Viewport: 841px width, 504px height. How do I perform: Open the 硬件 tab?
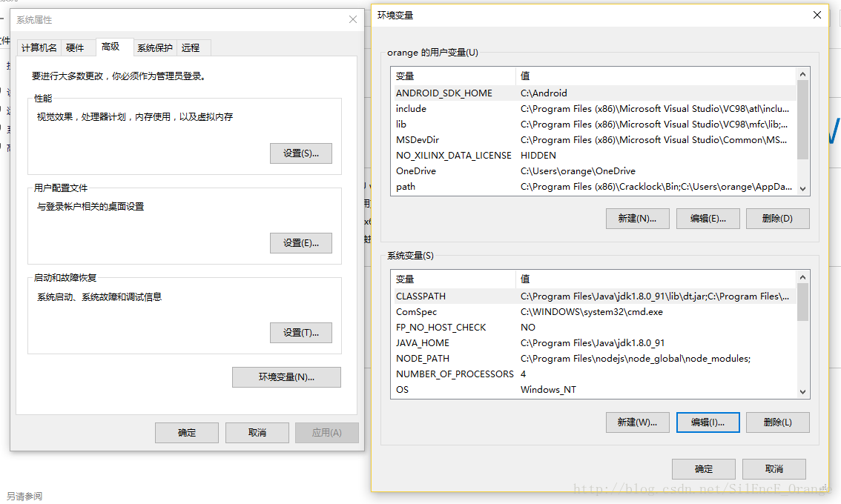[x=76, y=48]
